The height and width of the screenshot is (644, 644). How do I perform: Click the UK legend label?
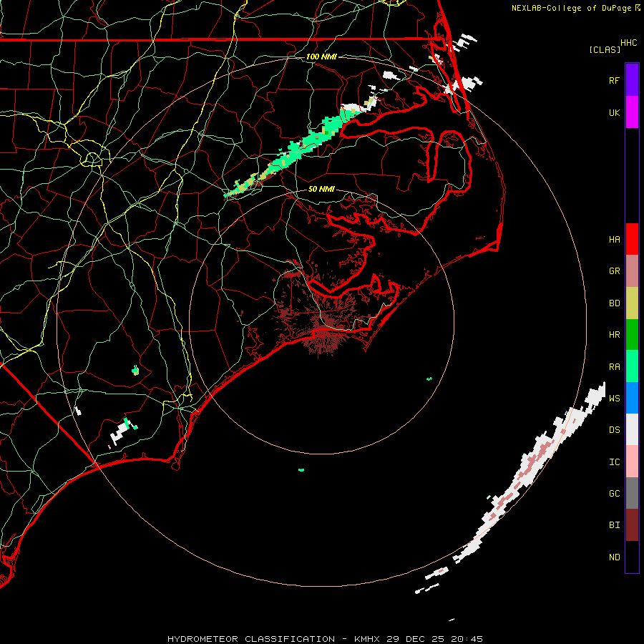point(614,112)
